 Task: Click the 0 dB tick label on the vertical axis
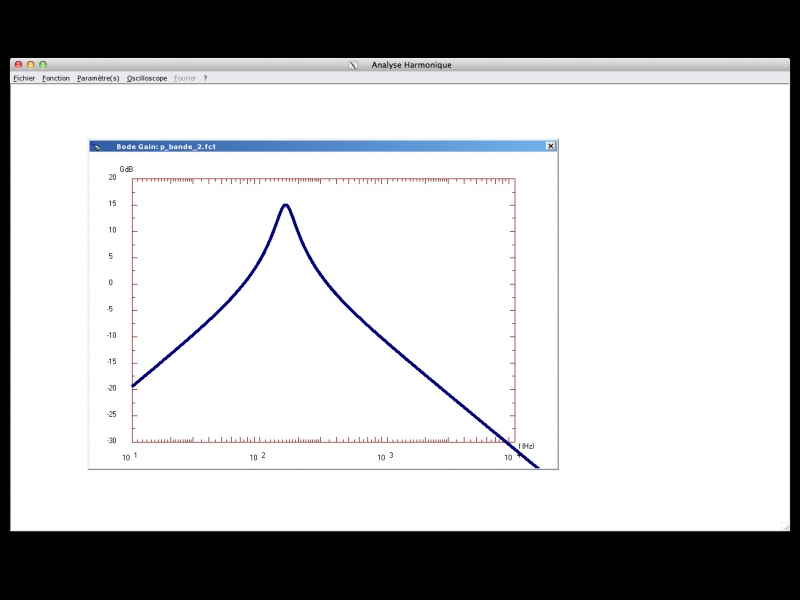[111, 283]
